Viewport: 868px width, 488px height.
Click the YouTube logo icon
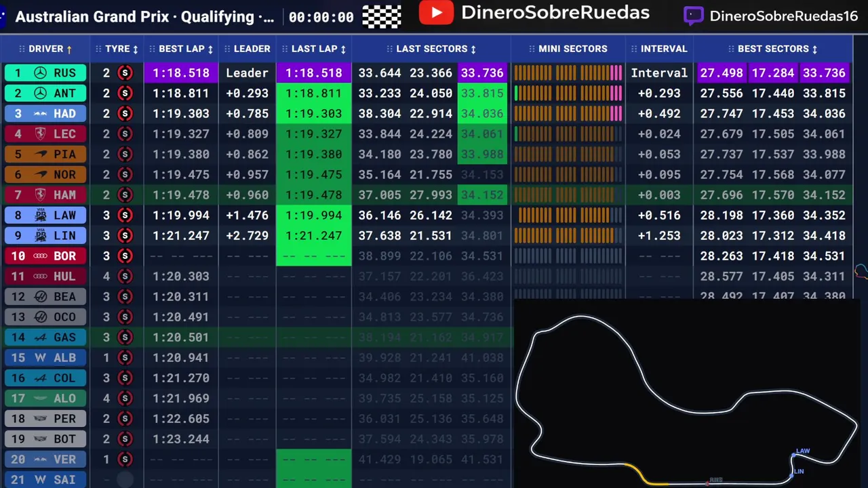(x=436, y=13)
